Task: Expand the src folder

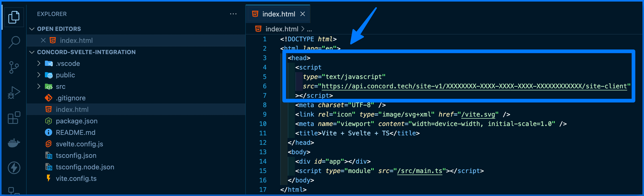Action: click(39, 87)
